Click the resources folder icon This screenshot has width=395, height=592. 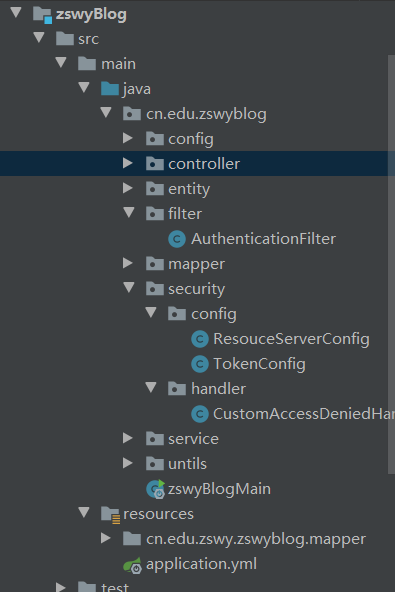(110, 515)
